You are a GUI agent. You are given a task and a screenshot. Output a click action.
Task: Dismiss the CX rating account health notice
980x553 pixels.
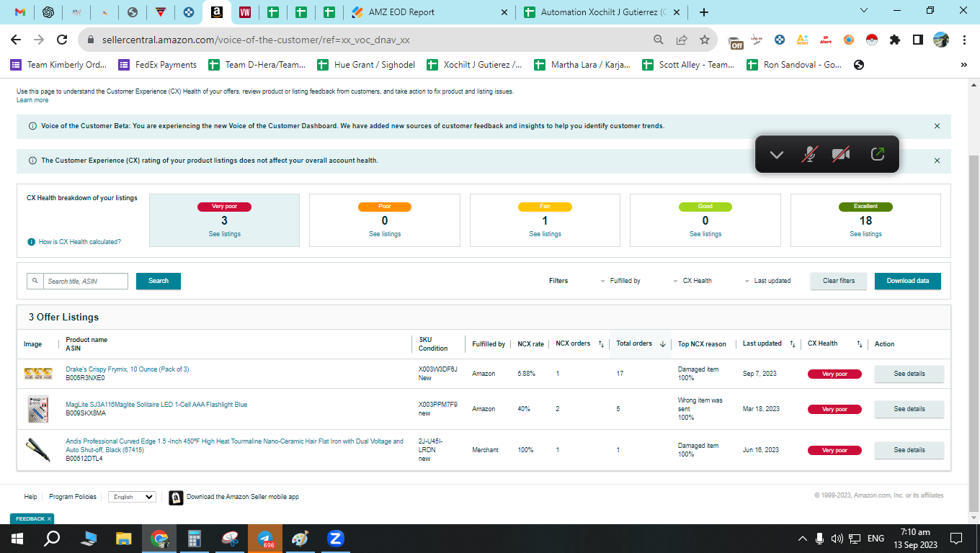pos(937,161)
